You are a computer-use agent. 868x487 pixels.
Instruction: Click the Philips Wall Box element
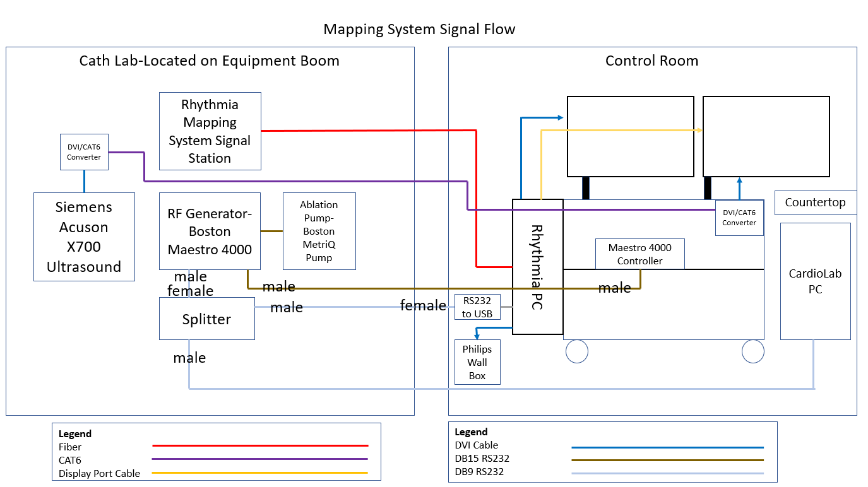coord(477,361)
